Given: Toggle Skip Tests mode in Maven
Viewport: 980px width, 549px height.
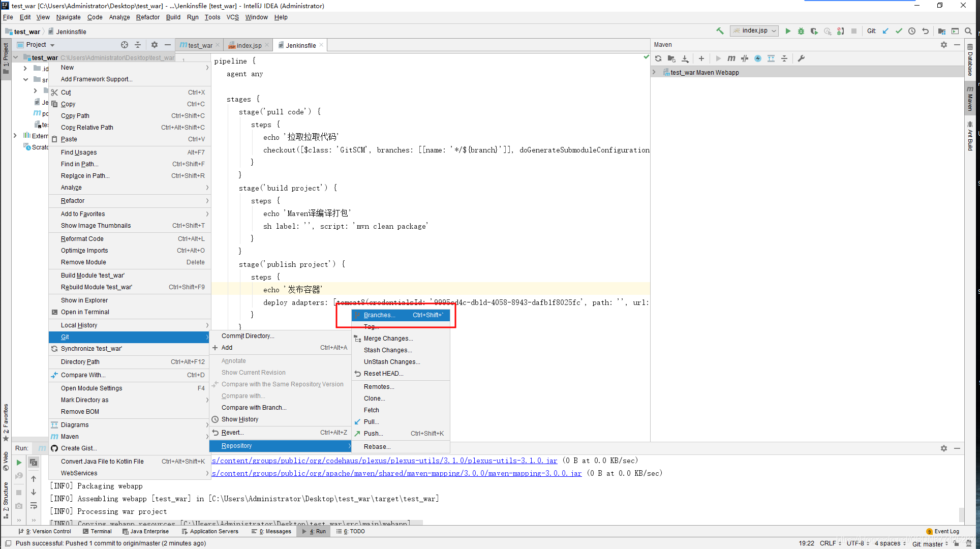Looking at the screenshot, I should tap(758, 58).
